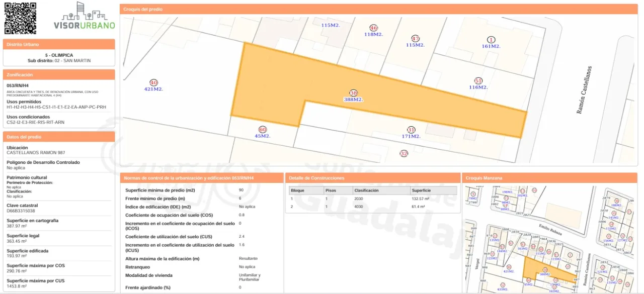The height and width of the screenshot is (294, 644).
Task: Click the QR code image
Action: 20,18
